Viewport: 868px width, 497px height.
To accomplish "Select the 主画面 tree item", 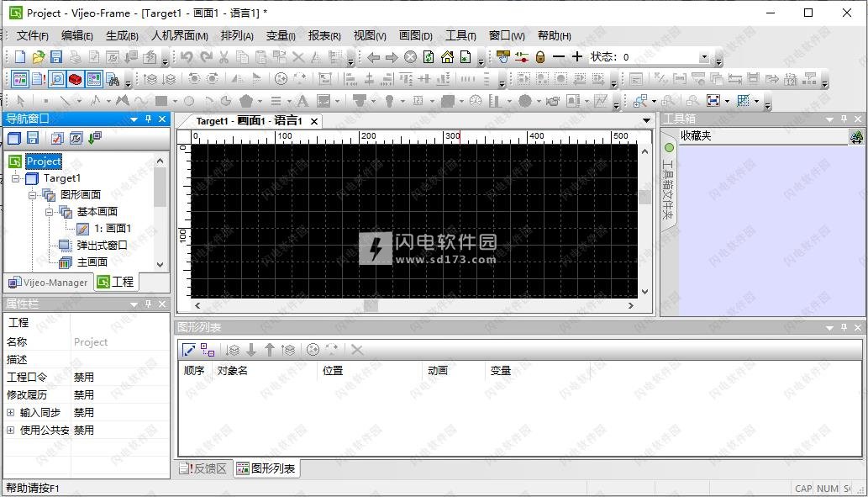I will tap(92, 262).
